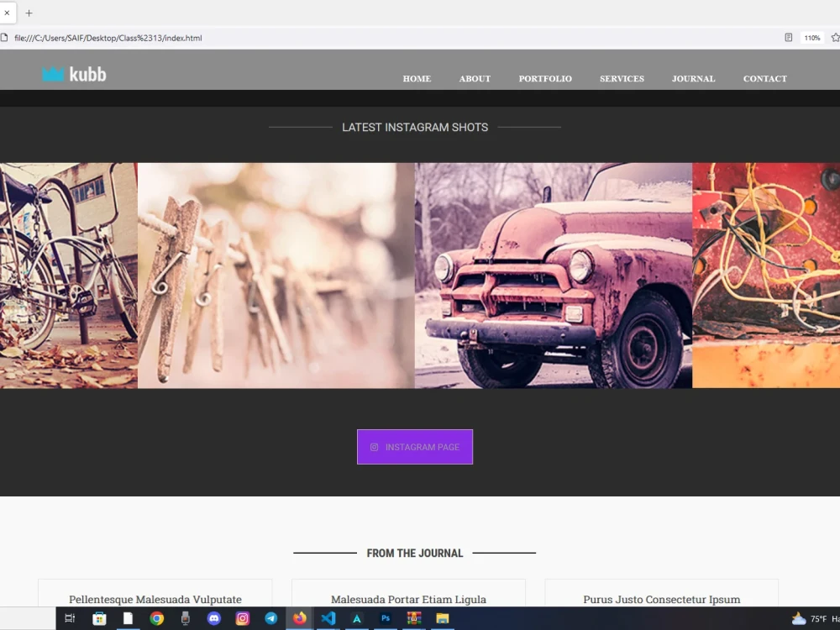Screen dimensions: 840x630
Task: Switch to Photoshop on the taskbar
Action: click(386, 618)
